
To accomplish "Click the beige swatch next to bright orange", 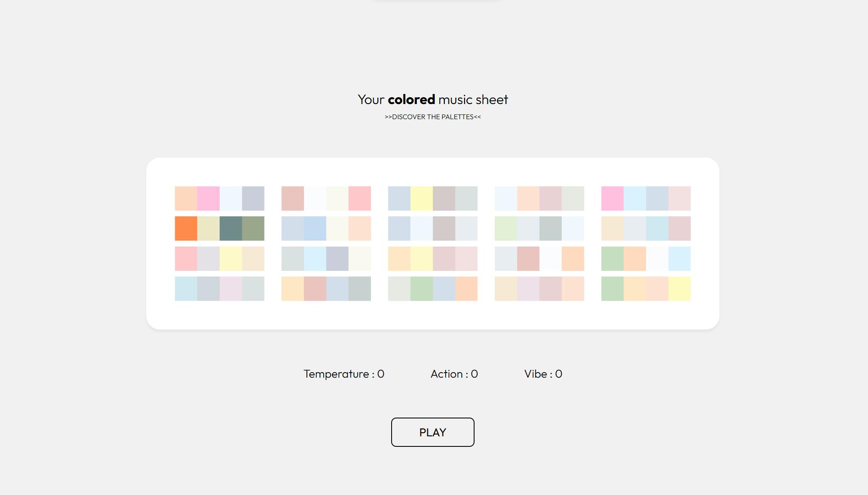I will pyautogui.click(x=208, y=228).
